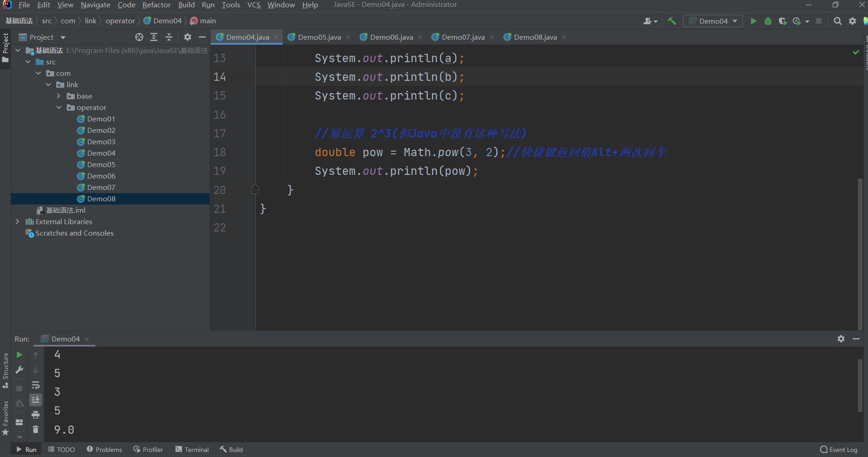Open Run panel settings gear
This screenshot has width=868, height=457.
(x=841, y=339)
